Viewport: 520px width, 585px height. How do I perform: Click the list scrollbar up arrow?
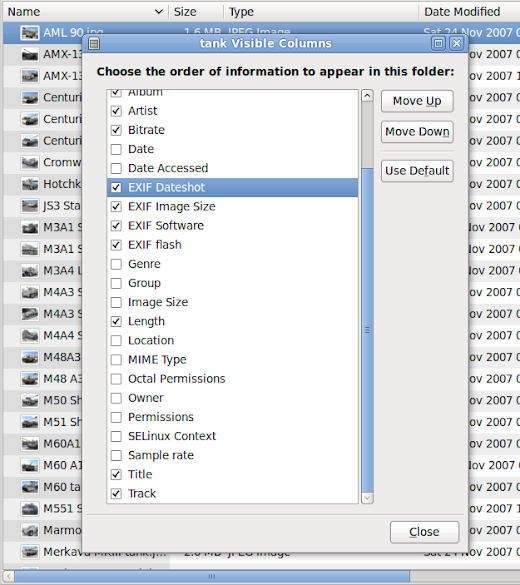click(x=367, y=96)
